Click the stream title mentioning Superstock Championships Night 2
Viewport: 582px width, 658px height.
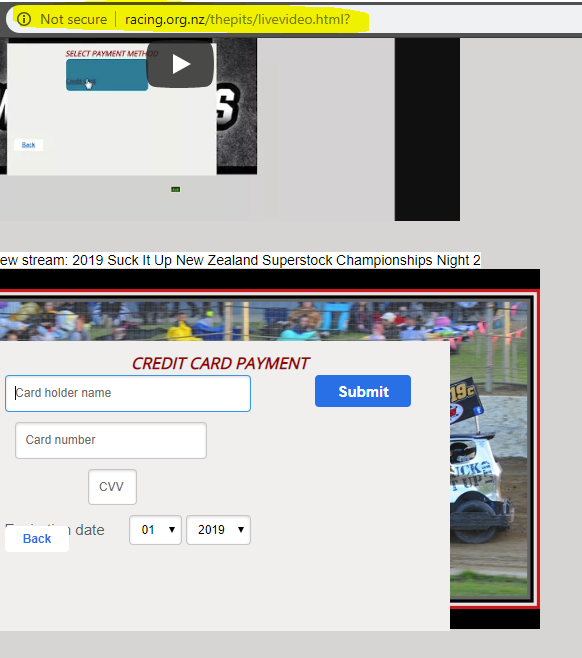pyautogui.click(x=240, y=260)
